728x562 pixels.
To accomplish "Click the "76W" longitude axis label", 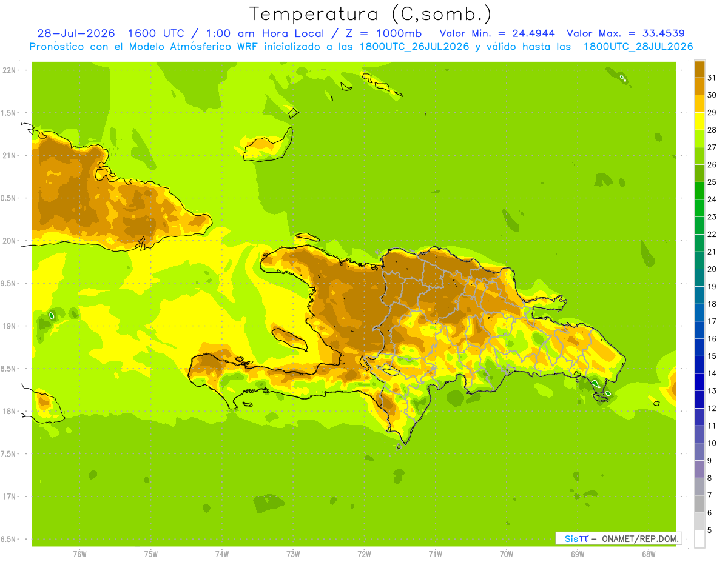I will (x=79, y=554).
